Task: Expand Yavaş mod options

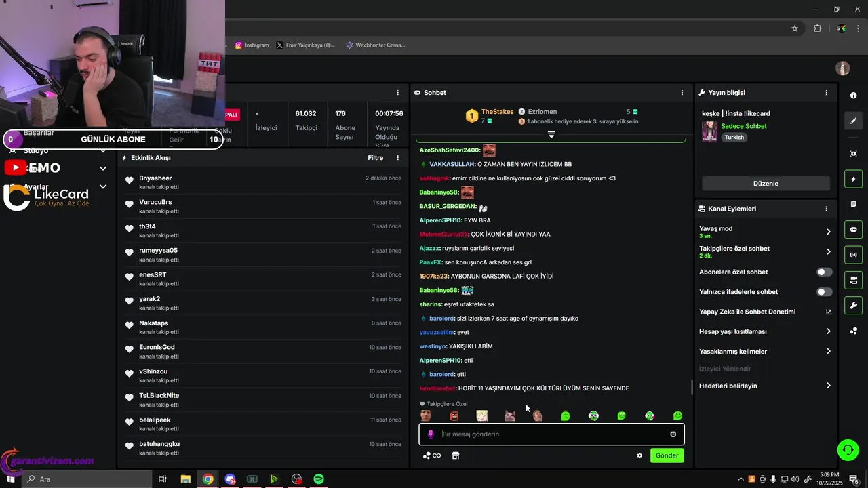Action: (x=828, y=232)
